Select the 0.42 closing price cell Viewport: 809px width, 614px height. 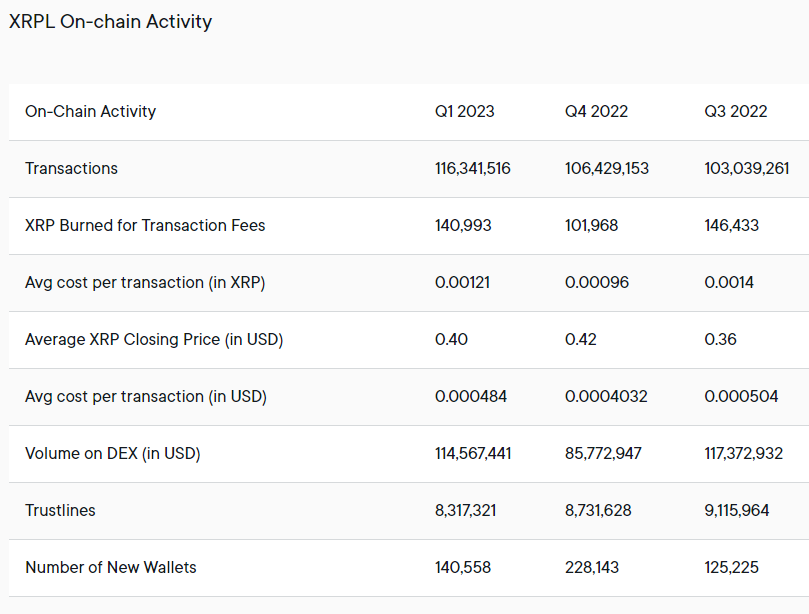580,340
